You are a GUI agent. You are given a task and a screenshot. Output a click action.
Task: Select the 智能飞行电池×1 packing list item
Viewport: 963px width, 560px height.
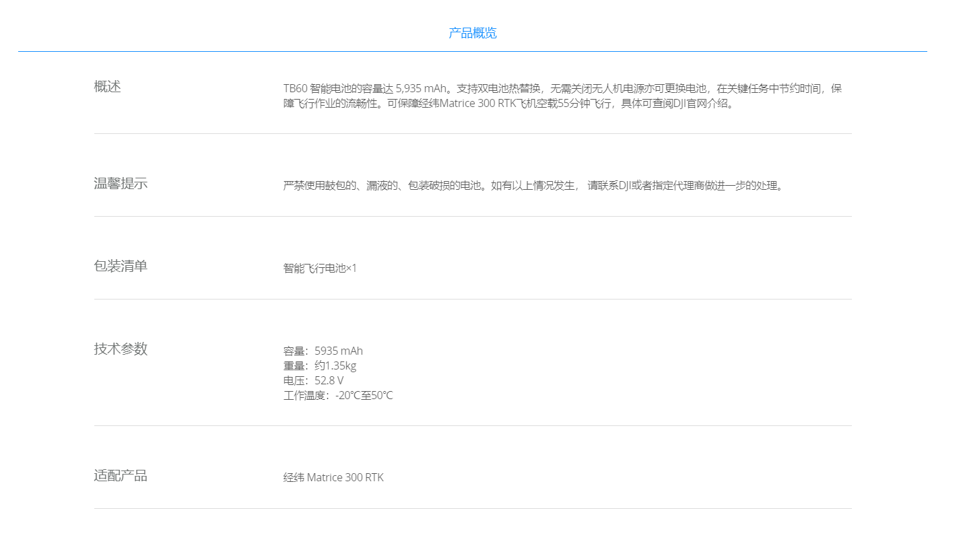[x=319, y=268]
